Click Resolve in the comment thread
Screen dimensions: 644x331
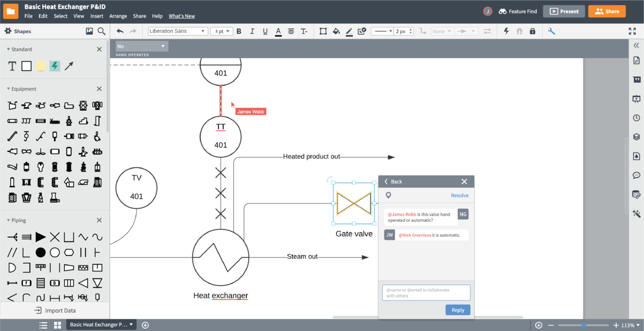459,196
